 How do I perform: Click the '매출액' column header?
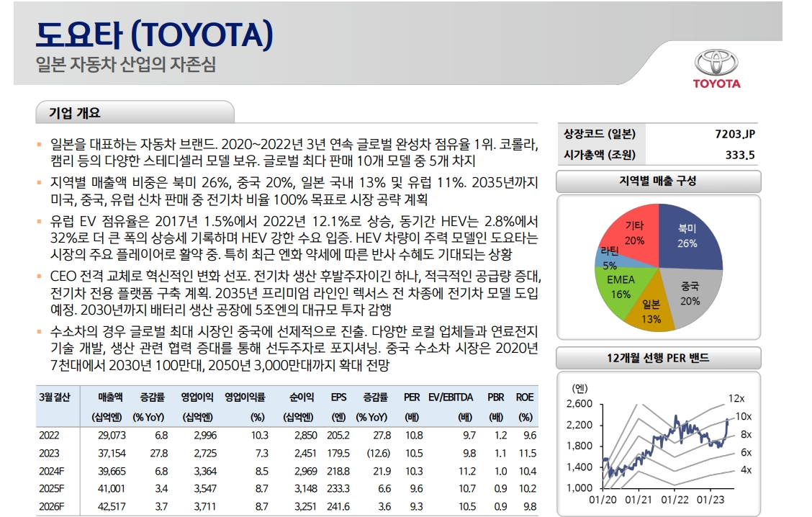[x=110, y=397]
